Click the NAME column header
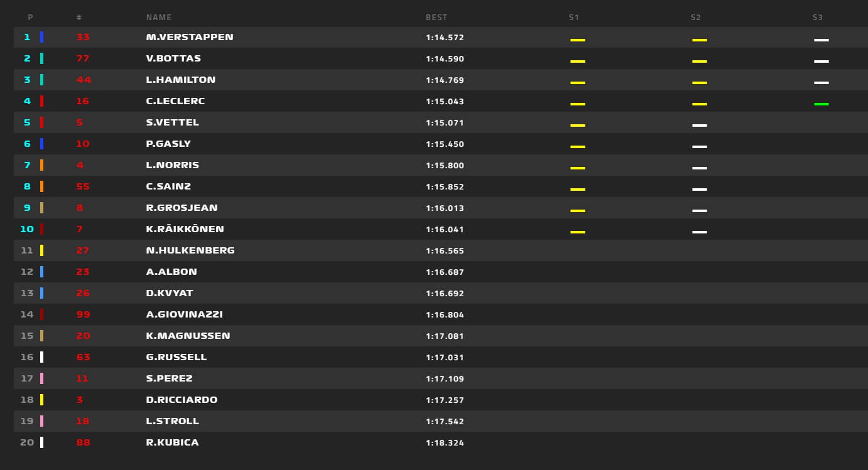 click(158, 18)
